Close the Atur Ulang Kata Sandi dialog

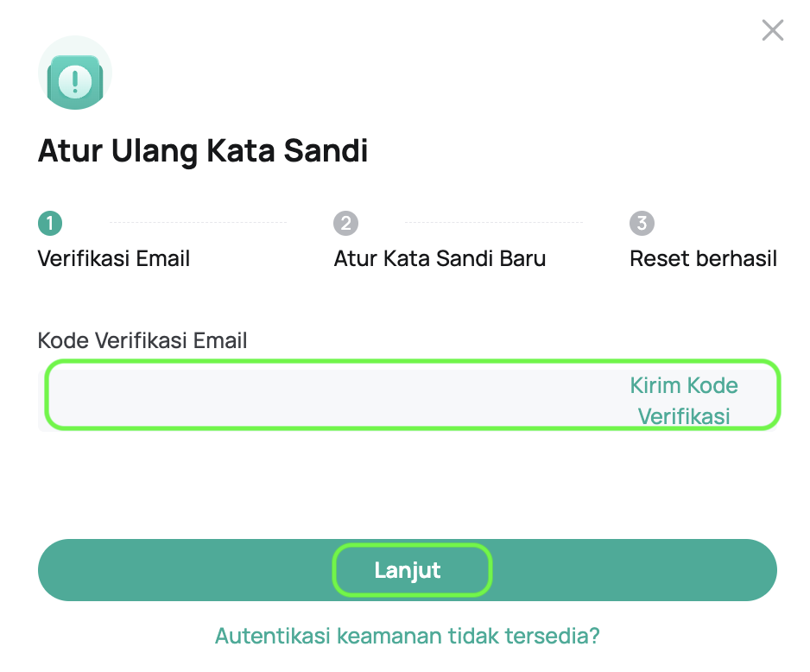tap(772, 31)
